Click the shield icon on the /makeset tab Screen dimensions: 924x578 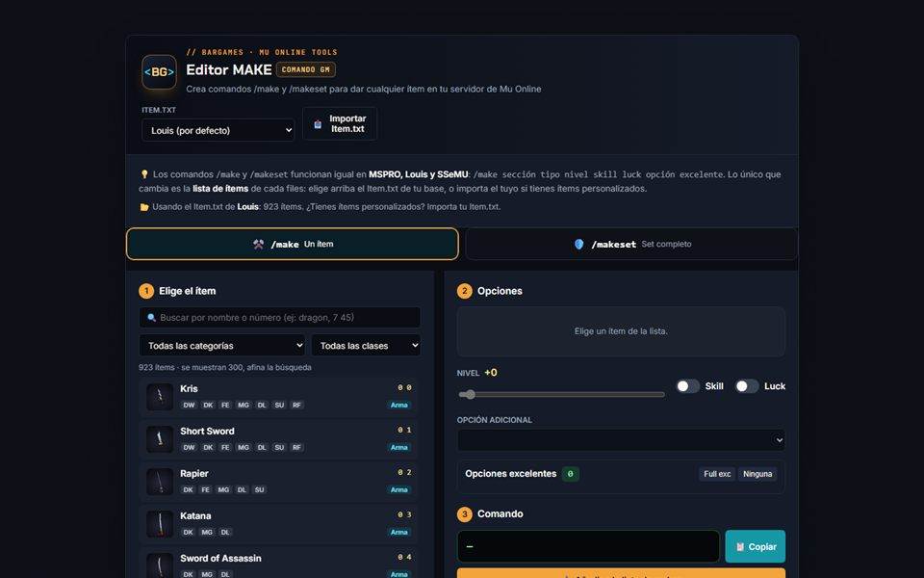tap(578, 244)
